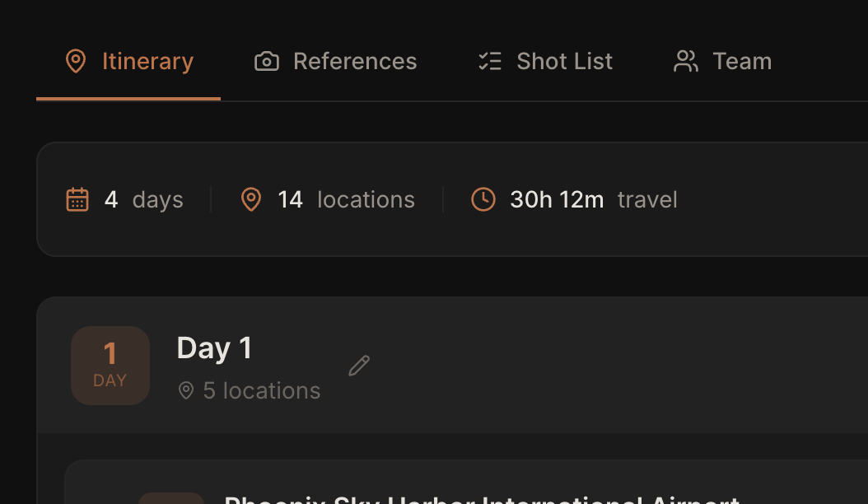Click the location pin beside 14 locations
The image size is (868, 504).
point(251,199)
